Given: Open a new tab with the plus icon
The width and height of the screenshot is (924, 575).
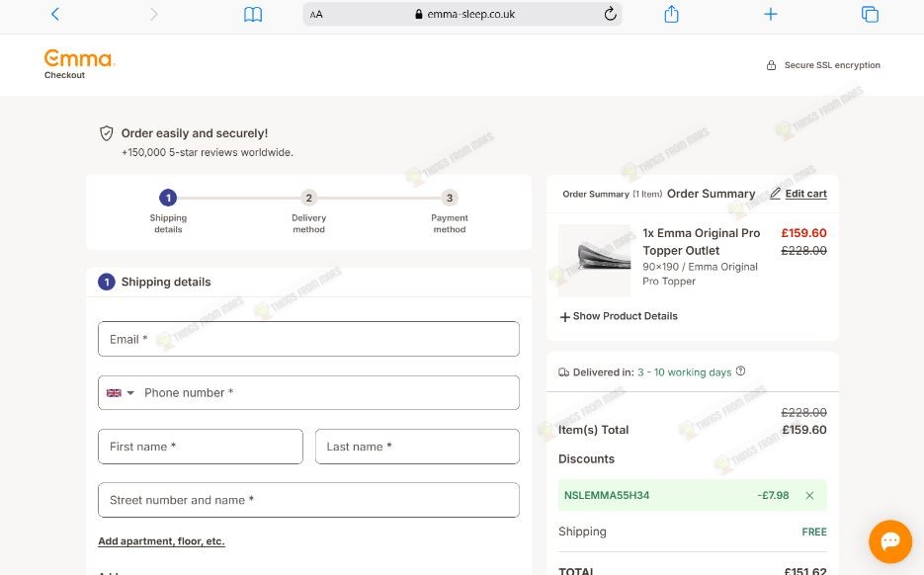Looking at the screenshot, I should pos(770,14).
